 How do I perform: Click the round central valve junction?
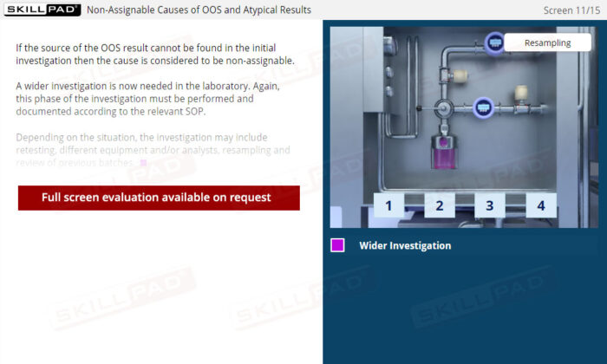tap(443, 108)
